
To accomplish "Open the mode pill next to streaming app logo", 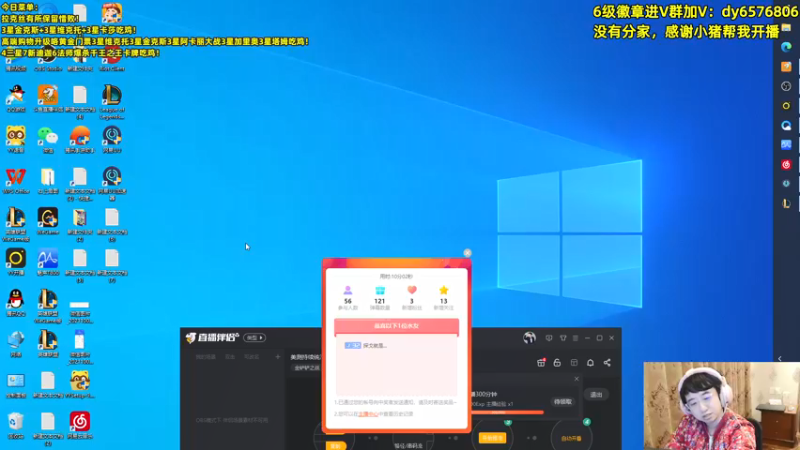I will point(254,338).
